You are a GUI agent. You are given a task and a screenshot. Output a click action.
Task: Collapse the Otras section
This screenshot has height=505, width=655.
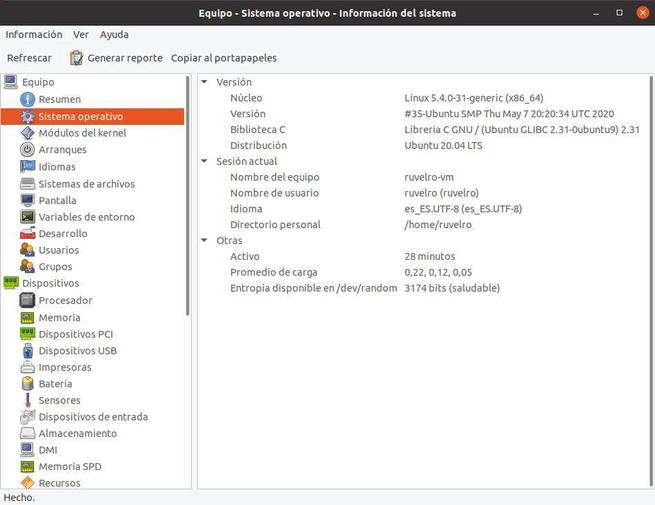tap(204, 240)
